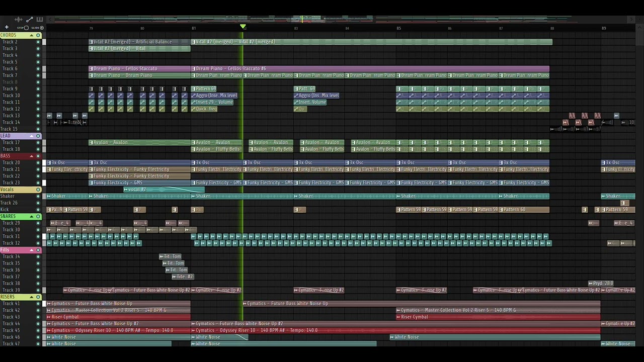Screen dimensions: 644x362
Task: Mute the Shaker track
Action: click(x=38, y=196)
